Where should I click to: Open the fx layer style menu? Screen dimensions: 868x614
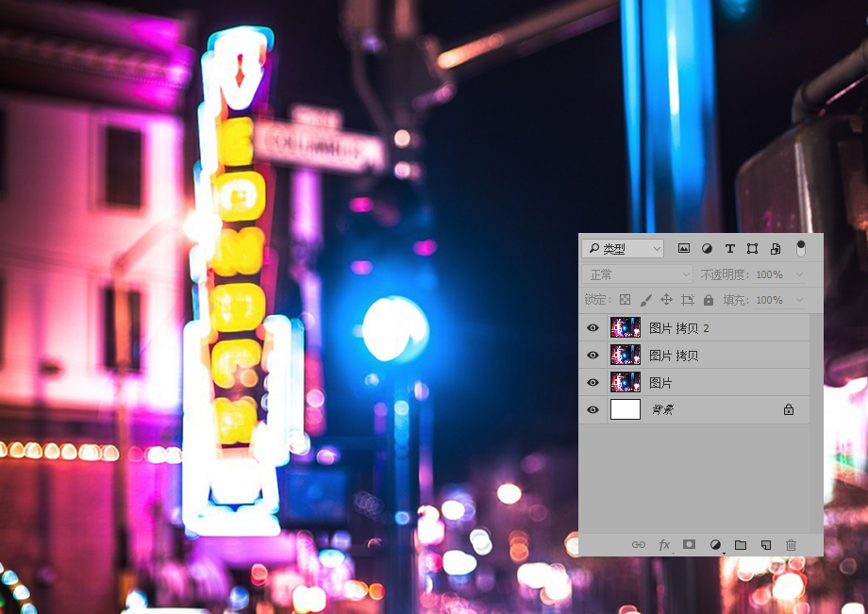(x=664, y=545)
